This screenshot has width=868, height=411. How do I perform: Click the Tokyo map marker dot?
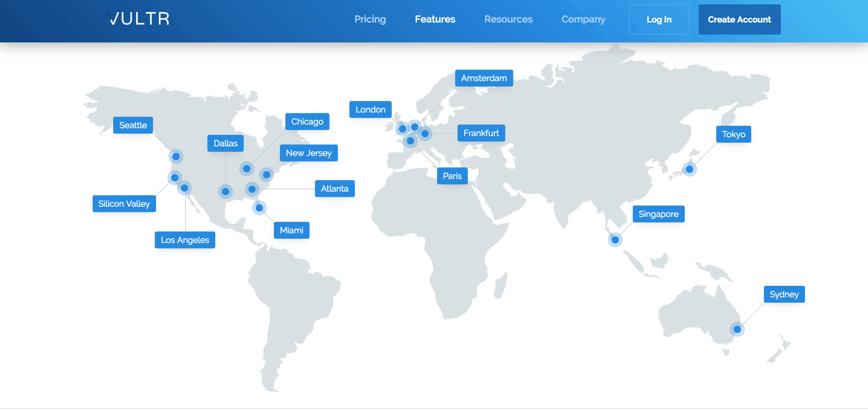690,169
